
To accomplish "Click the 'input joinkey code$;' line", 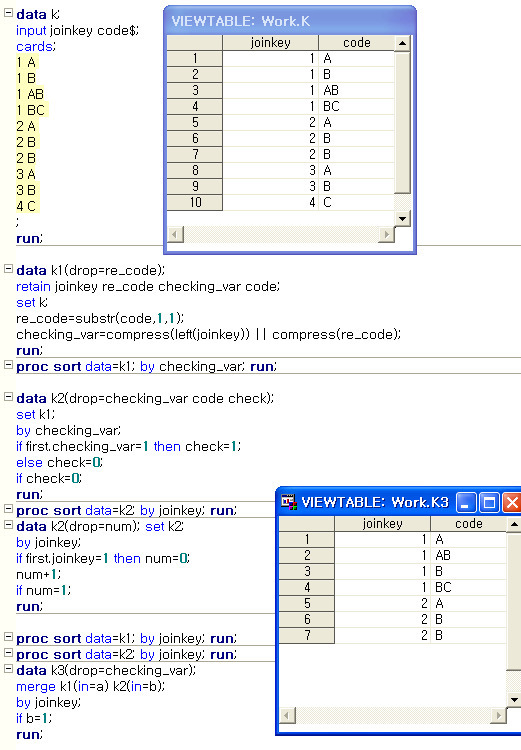I will coord(78,31).
